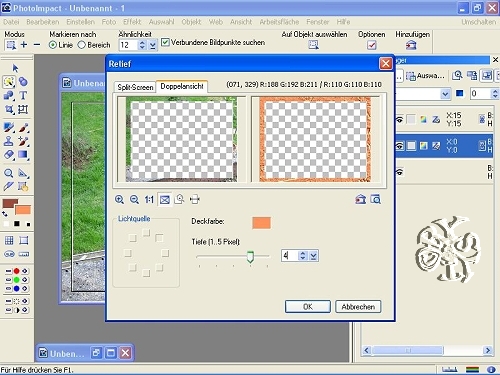Screen dimensions: 500x375
Task: Switch to the Split-Screen tab
Action: point(135,87)
